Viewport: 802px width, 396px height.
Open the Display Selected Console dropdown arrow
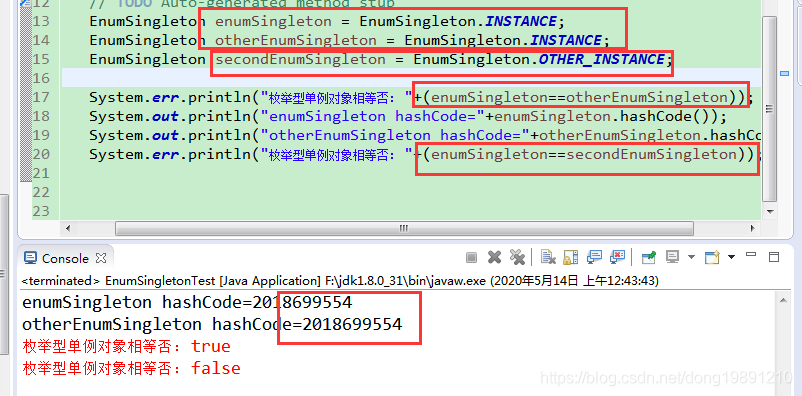692,257
